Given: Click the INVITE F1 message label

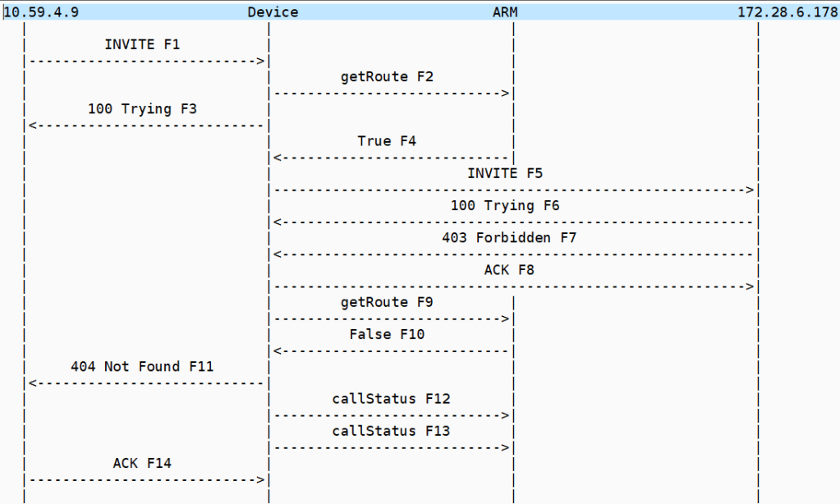Looking at the screenshot, I should [142, 44].
